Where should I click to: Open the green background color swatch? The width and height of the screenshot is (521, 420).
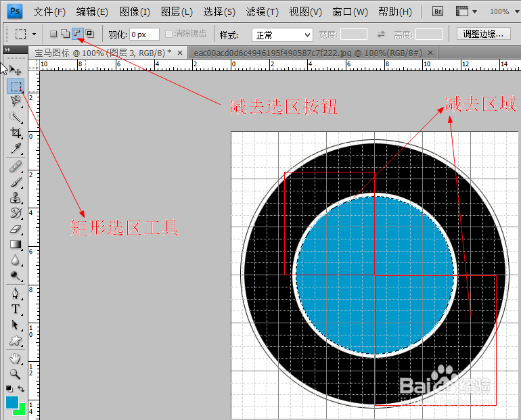coord(22,411)
